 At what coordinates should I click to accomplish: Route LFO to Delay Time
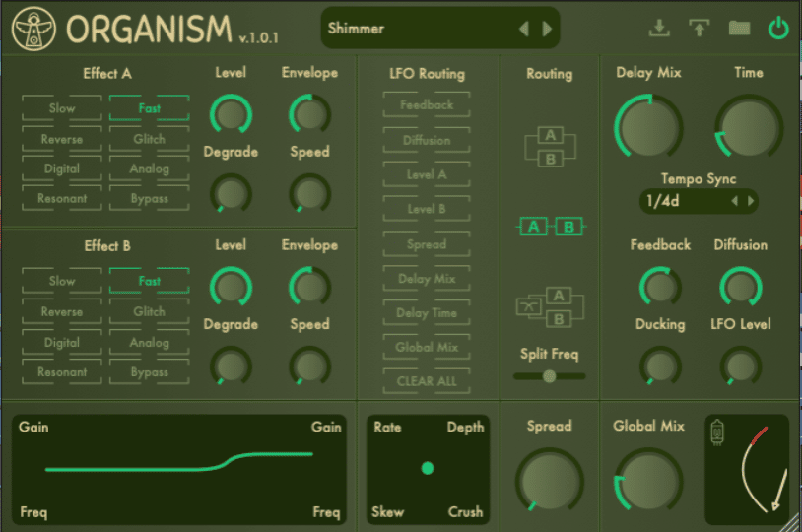coord(427,312)
